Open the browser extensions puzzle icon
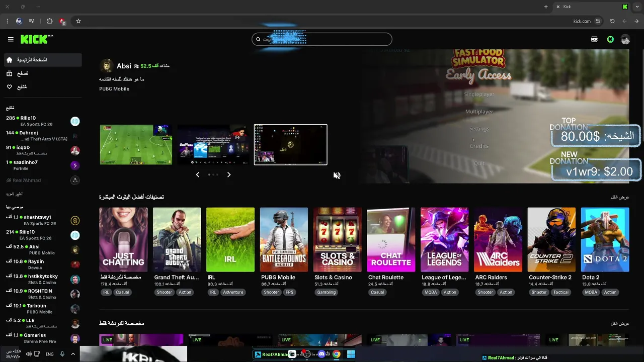The width and height of the screenshot is (644, 362). click(49, 21)
